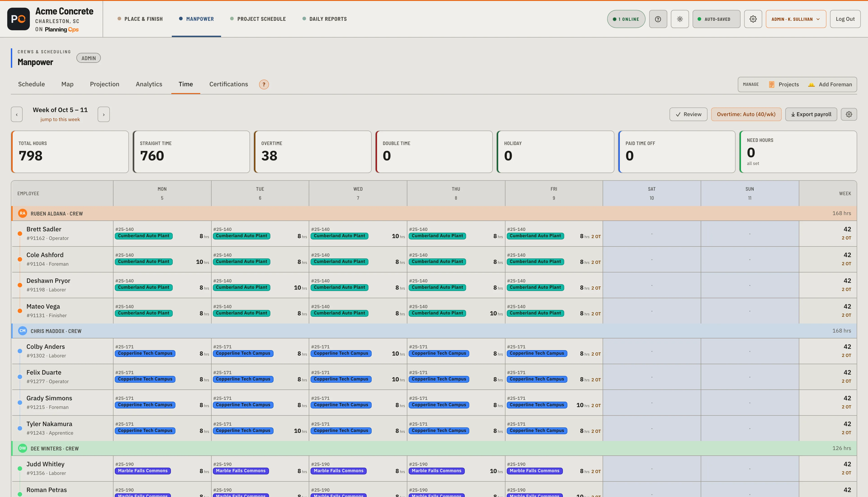The width and height of the screenshot is (868, 497).
Task: Click the Total Hours 798 card
Action: [70, 152]
